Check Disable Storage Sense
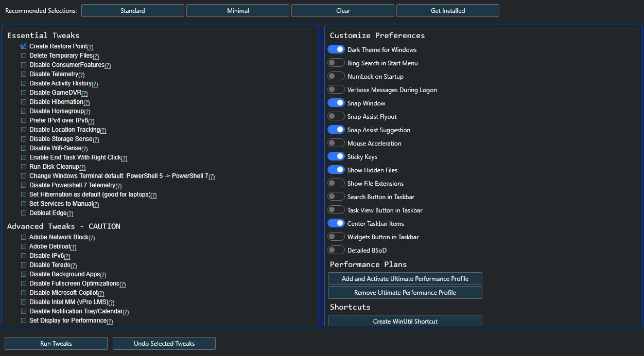The width and height of the screenshot is (644, 356). [x=24, y=139]
